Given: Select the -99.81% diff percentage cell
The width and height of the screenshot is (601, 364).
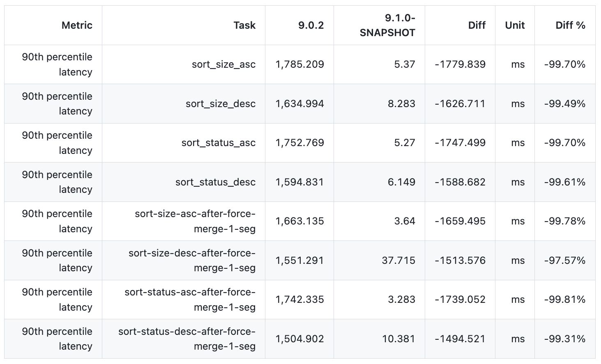Looking at the screenshot, I should (565, 300).
